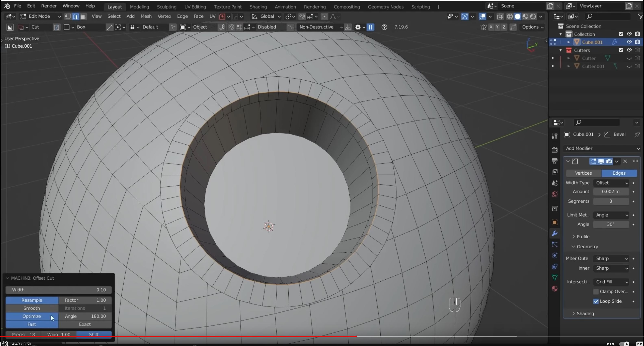644x346 pixels.
Task: Adjust the Width 0.10 slider
Action: click(x=59, y=290)
